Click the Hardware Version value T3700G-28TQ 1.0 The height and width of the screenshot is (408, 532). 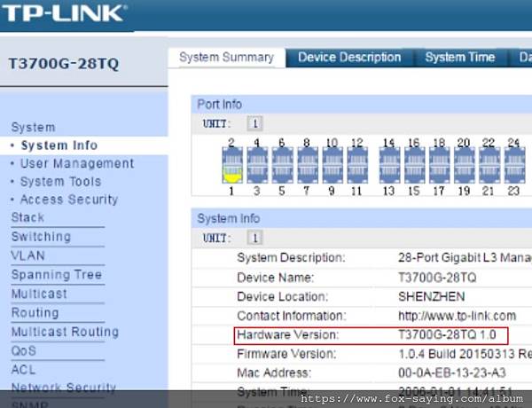click(447, 335)
